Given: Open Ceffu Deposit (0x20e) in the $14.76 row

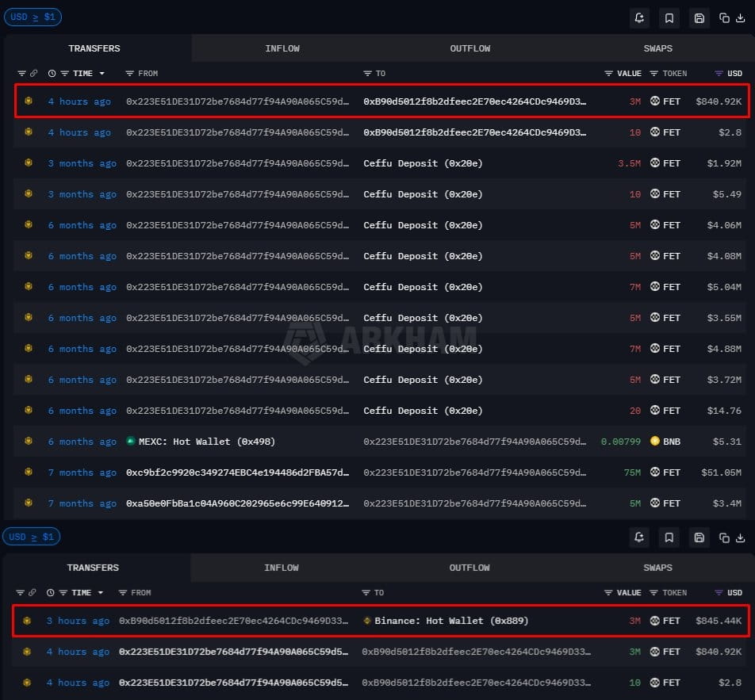Looking at the screenshot, I should (423, 411).
